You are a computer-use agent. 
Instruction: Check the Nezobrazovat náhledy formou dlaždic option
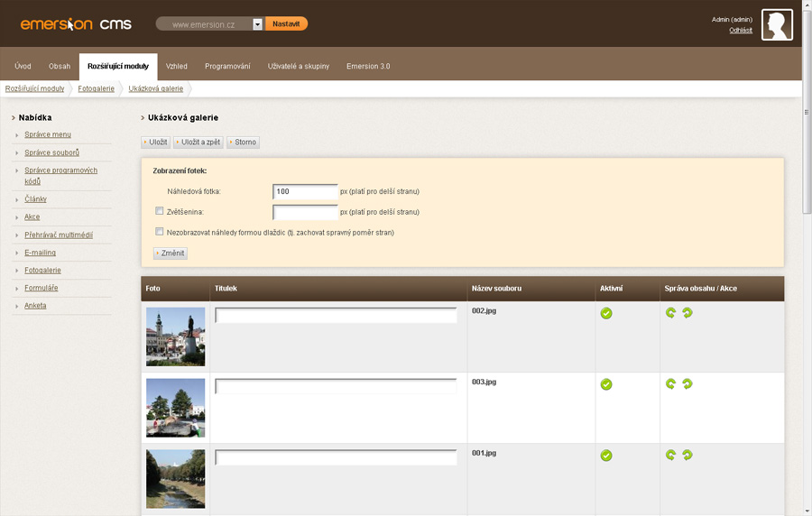160,232
